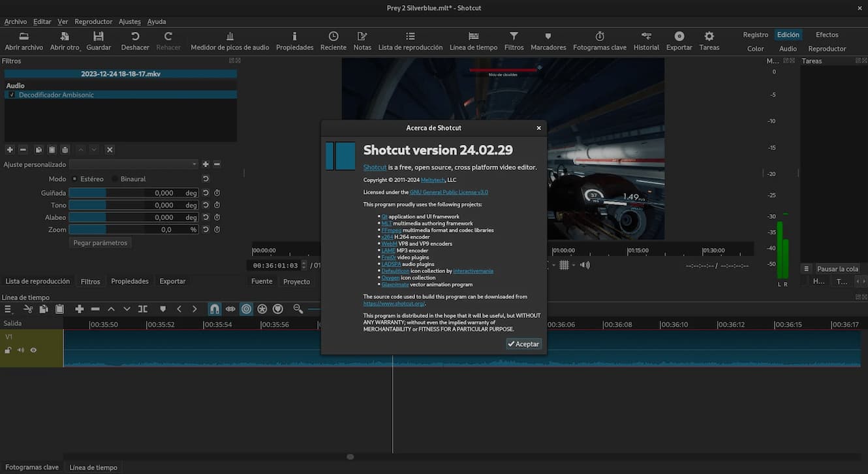This screenshot has width=868, height=474.
Task: Overwrite clip with the timeline down-arrow icon
Action: (127, 309)
